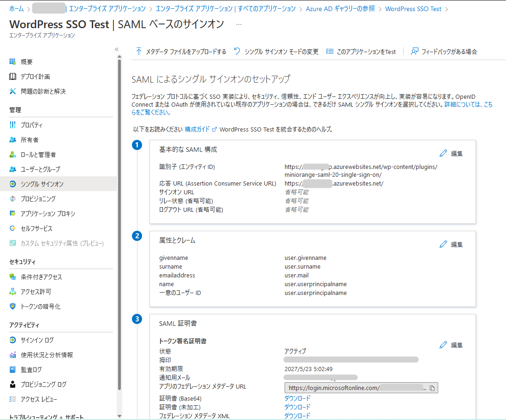Click the 問題の診断と解決 wrench icon
The width and height of the screenshot is (506, 420).
(x=12, y=91)
